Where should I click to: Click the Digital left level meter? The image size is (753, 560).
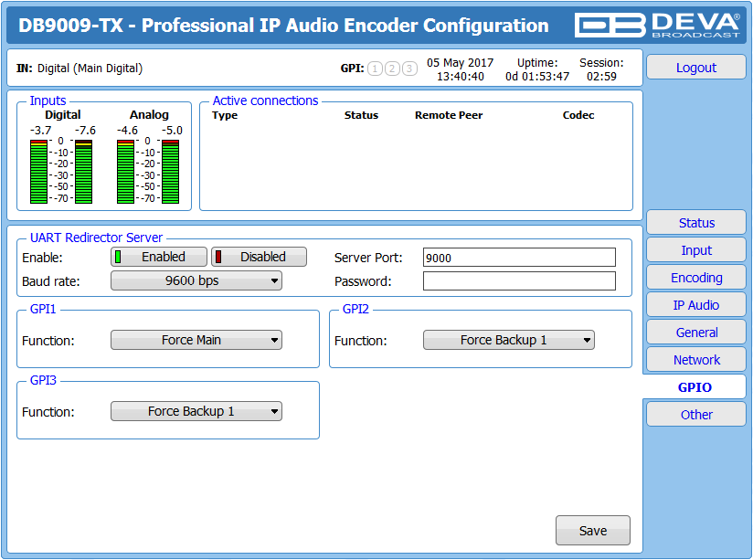click(38, 172)
